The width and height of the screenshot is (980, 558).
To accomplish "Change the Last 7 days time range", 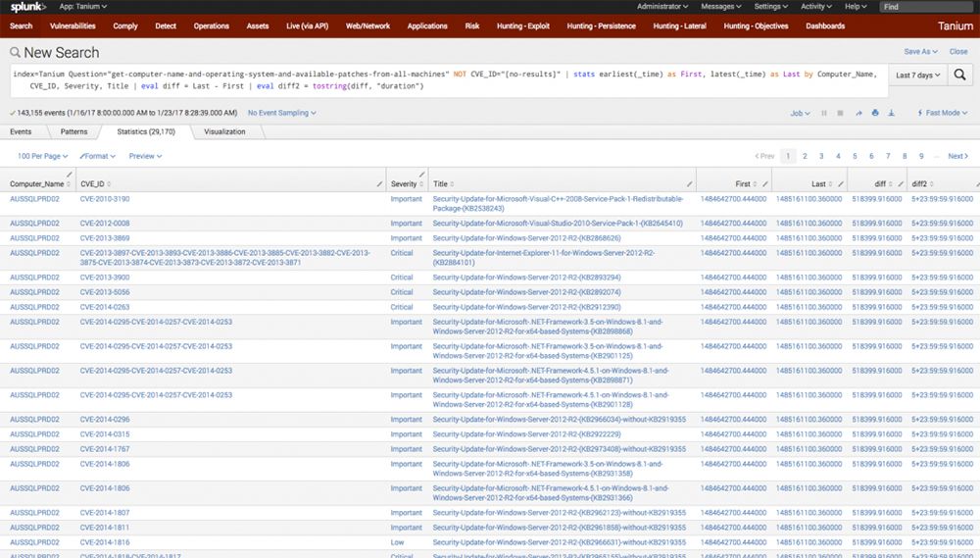I will [917, 76].
